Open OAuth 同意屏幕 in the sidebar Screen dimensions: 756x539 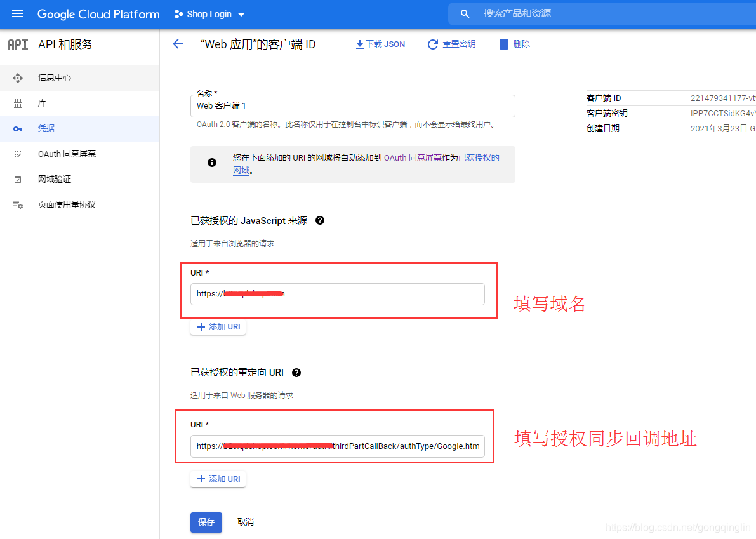79,154
